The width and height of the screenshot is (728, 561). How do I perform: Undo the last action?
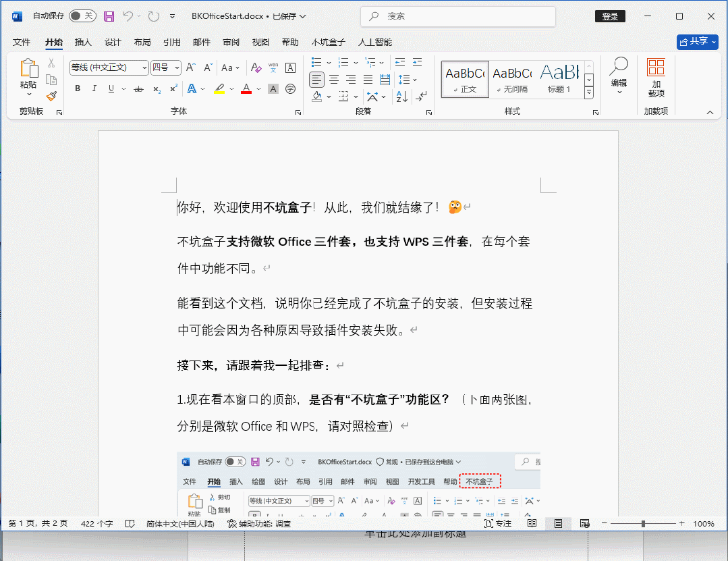pyautogui.click(x=128, y=16)
